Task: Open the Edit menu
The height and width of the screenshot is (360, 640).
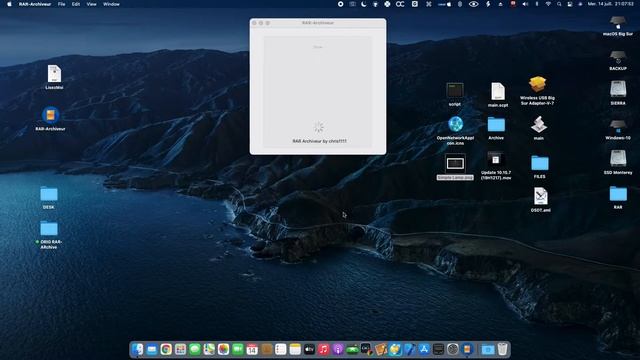Action: pos(76,4)
